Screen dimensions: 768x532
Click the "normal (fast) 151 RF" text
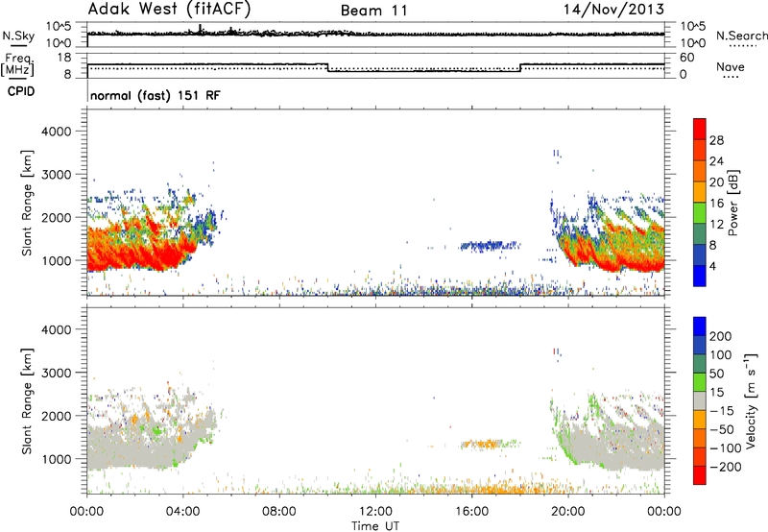tap(156, 95)
